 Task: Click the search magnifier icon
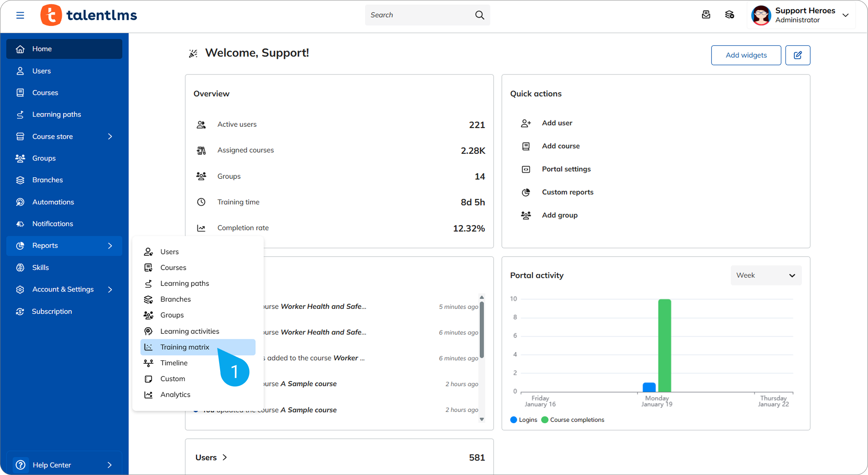(479, 15)
